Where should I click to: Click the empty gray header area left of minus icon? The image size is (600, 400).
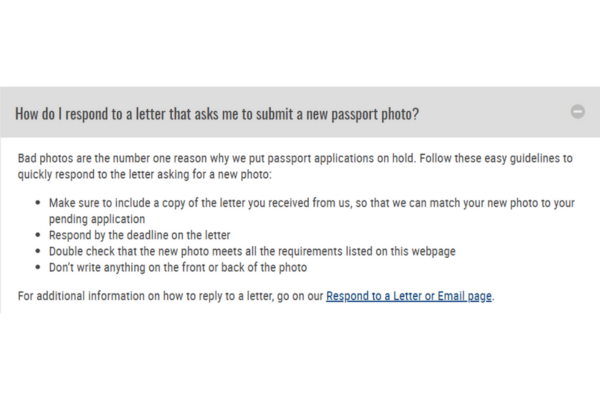(494, 112)
